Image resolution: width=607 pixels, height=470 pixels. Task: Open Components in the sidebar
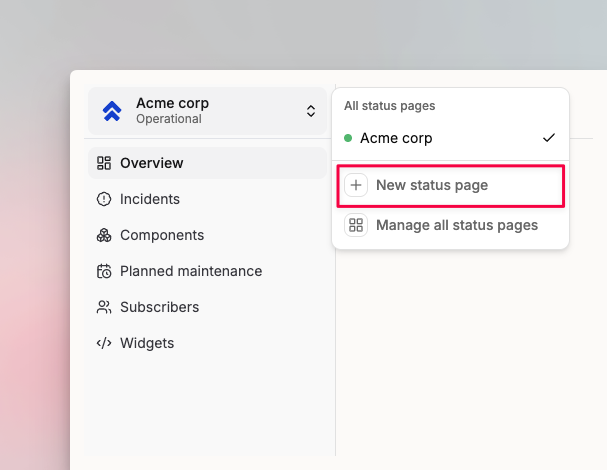coord(207,235)
